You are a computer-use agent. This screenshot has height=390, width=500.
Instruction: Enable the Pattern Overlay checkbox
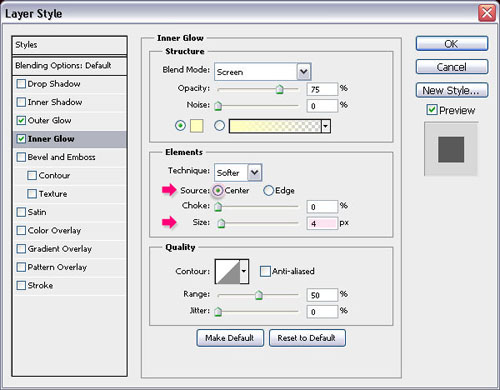click(21, 267)
